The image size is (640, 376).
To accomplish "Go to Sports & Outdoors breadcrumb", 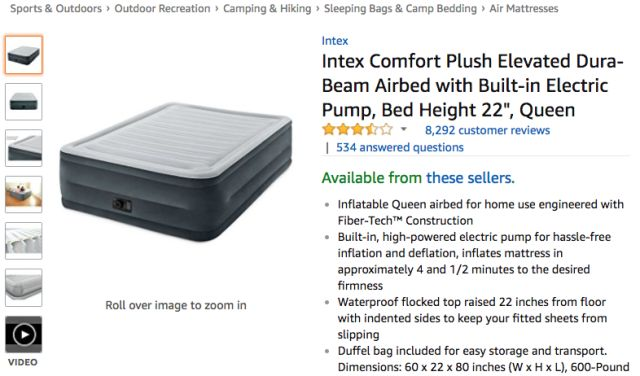I will pyautogui.click(x=56, y=9).
